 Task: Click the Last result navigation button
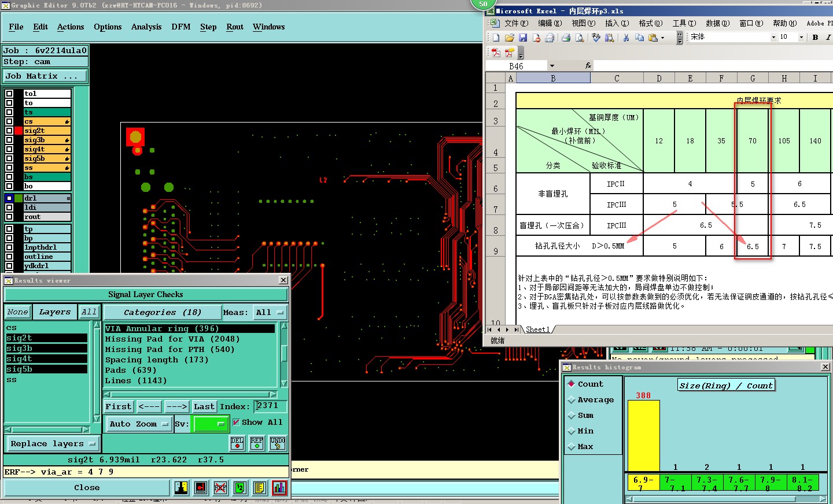coord(204,407)
